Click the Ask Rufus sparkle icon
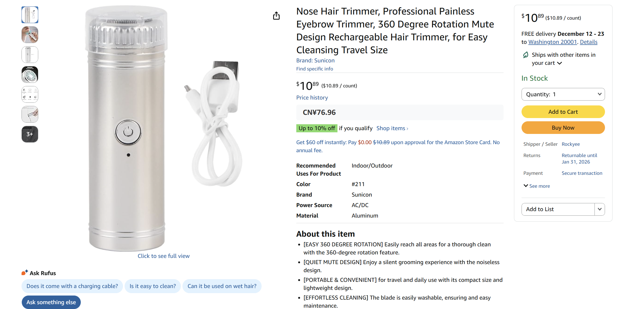The image size is (644, 309). 24,272
